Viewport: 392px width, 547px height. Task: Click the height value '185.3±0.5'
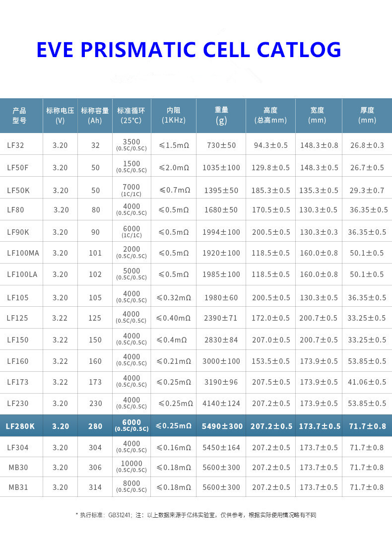[x=270, y=191]
